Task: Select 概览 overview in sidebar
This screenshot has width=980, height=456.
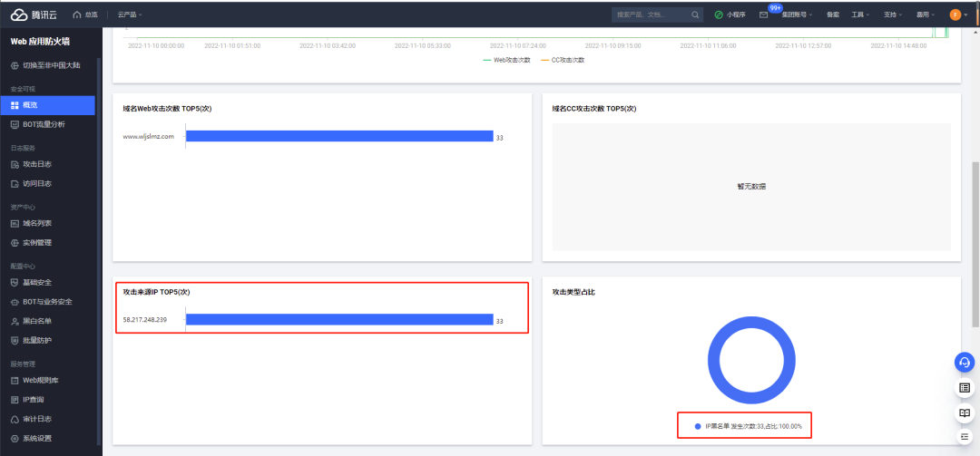Action: click(47, 105)
